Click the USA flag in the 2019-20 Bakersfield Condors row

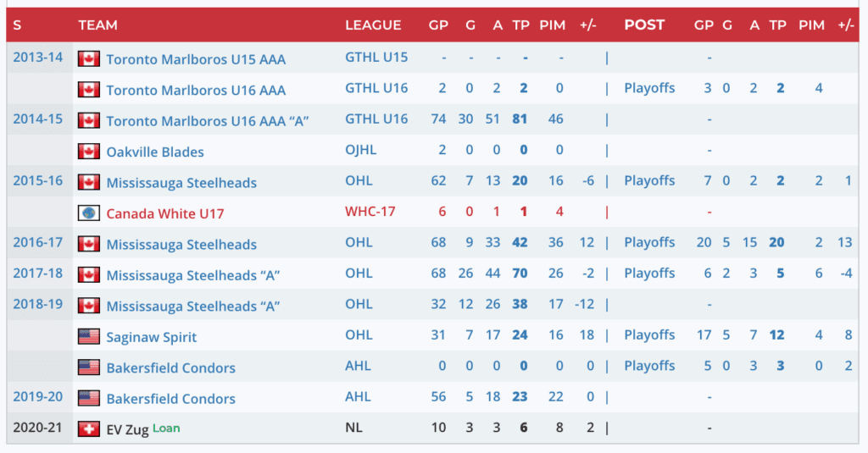point(89,399)
